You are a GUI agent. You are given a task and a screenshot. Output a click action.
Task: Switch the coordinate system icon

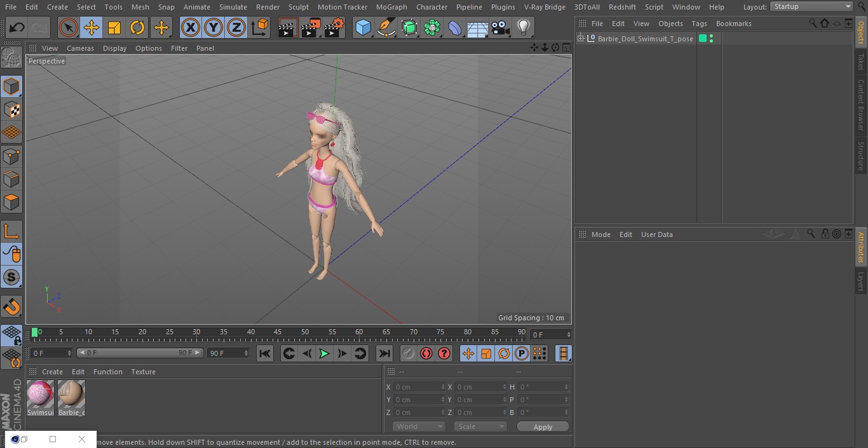(260, 27)
